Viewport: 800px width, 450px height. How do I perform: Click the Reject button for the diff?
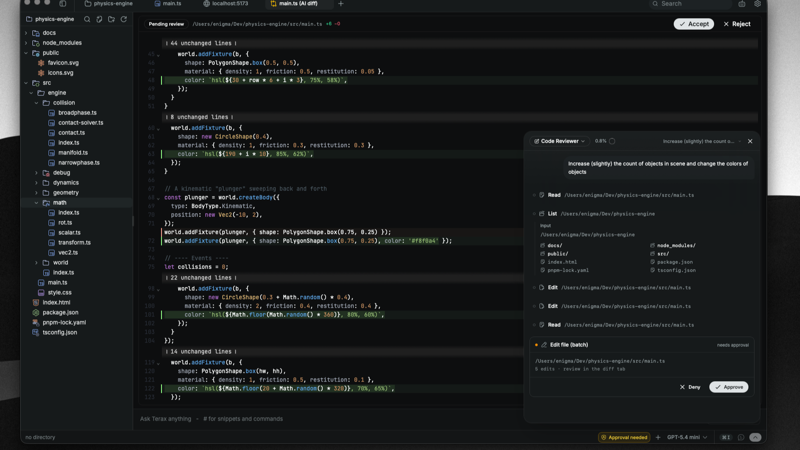click(x=737, y=24)
